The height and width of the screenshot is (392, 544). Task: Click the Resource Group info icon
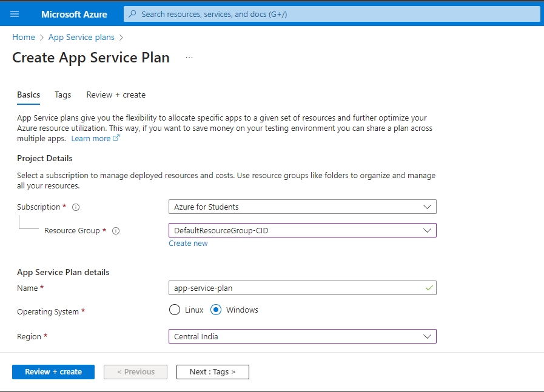tap(116, 231)
